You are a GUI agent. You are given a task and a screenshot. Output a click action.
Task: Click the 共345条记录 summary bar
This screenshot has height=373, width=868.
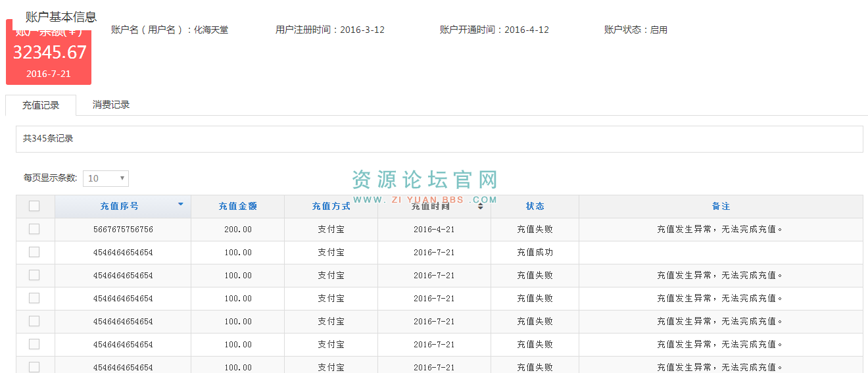pos(439,139)
